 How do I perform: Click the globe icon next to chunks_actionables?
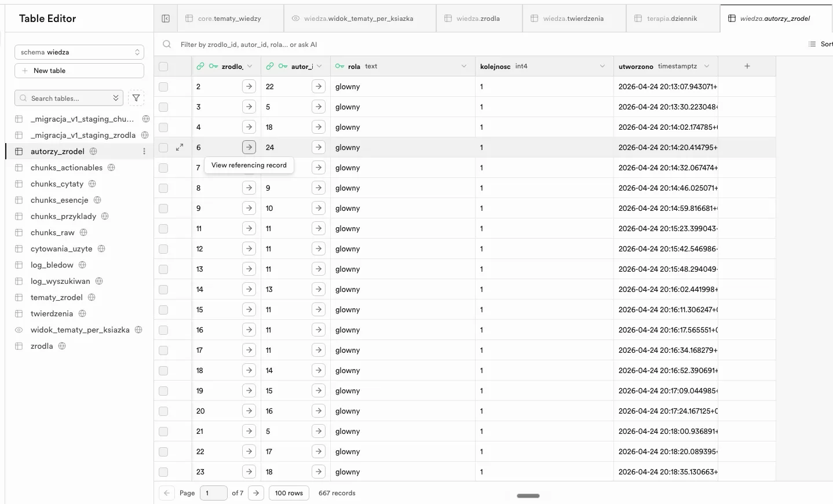[111, 167]
